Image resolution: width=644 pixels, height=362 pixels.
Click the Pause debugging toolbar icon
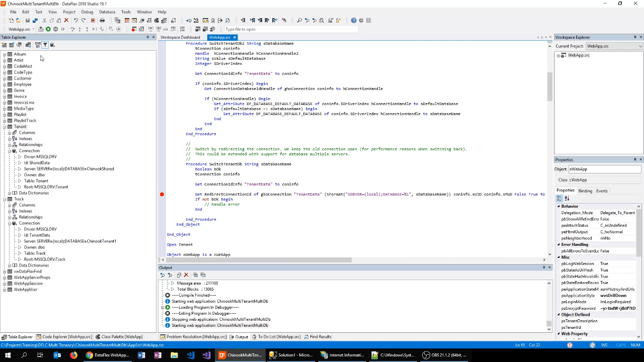point(55,29)
